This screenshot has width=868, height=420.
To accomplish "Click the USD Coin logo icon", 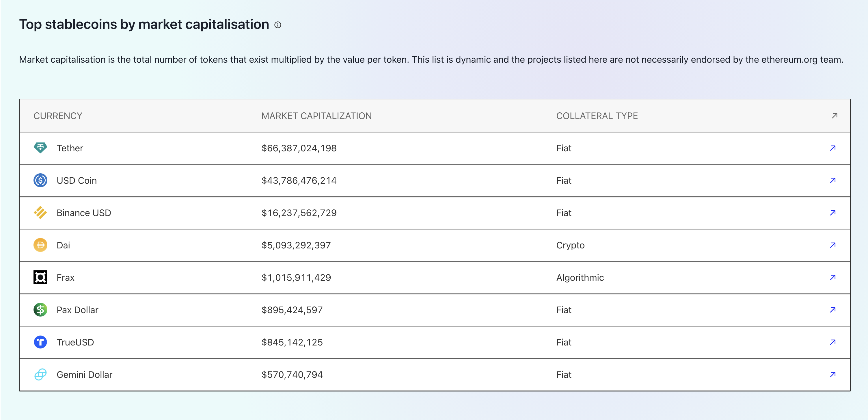I will 40,180.
